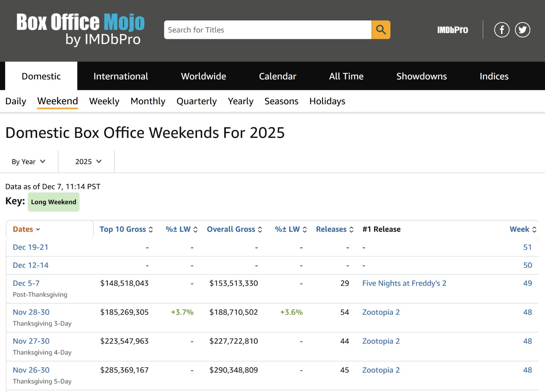The image size is (545, 392).
Task: Open the Showdowns tab
Action: (421, 76)
